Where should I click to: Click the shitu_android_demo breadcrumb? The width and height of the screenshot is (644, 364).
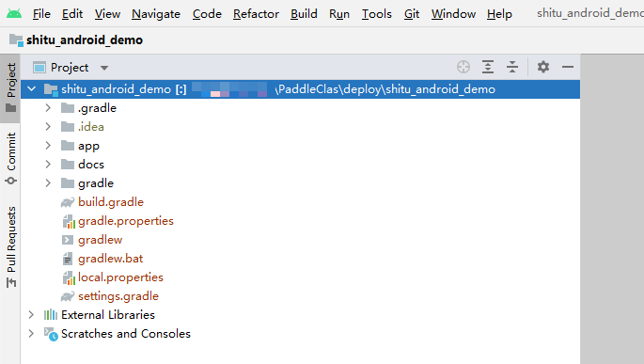[85, 40]
